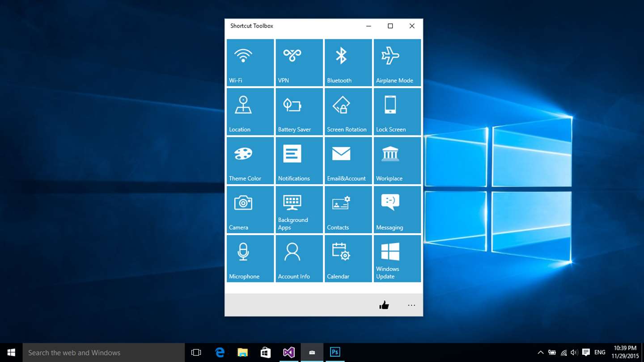
Task: Open the Account Info tile
Action: [x=299, y=258]
